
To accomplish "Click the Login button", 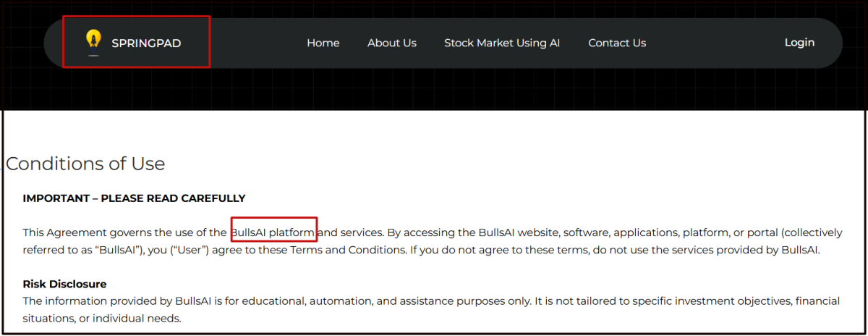I will 799,43.
